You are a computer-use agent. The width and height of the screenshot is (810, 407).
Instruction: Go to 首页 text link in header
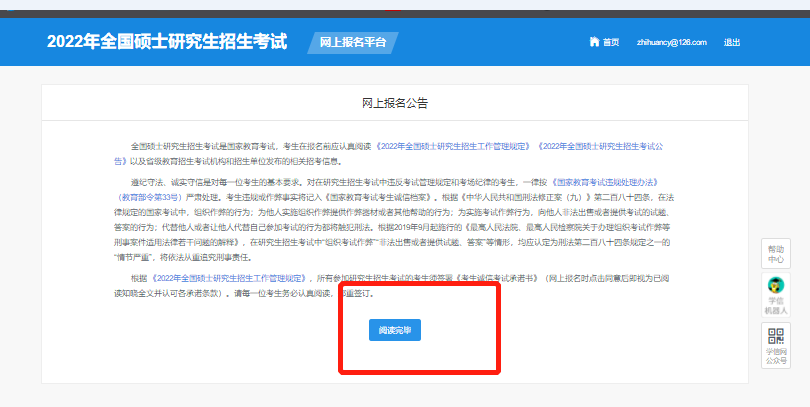point(611,42)
